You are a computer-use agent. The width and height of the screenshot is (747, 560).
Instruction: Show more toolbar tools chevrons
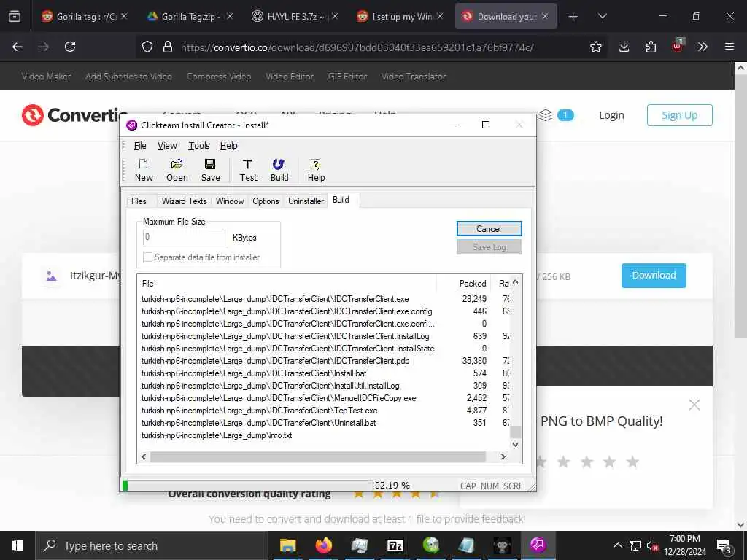tap(703, 47)
